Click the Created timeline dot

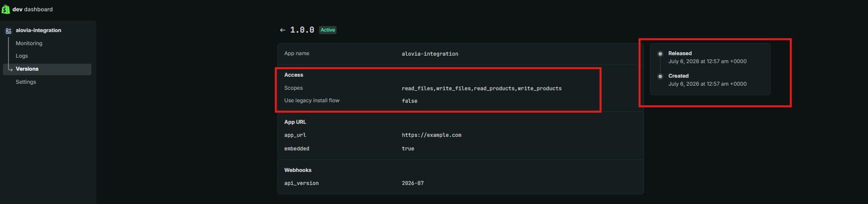(x=660, y=76)
